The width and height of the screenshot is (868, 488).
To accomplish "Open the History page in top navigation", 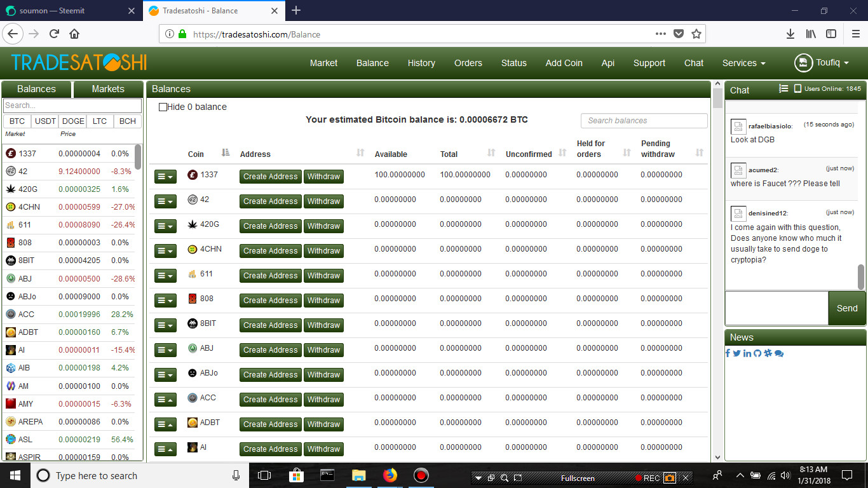I will pyautogui.click(x=421, y=63).
